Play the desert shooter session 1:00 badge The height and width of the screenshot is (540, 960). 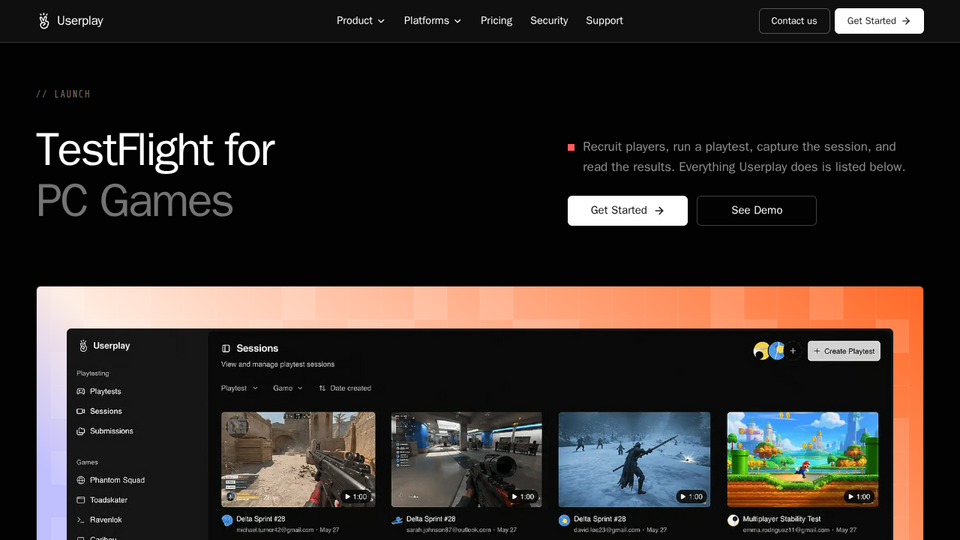(355, 497)
